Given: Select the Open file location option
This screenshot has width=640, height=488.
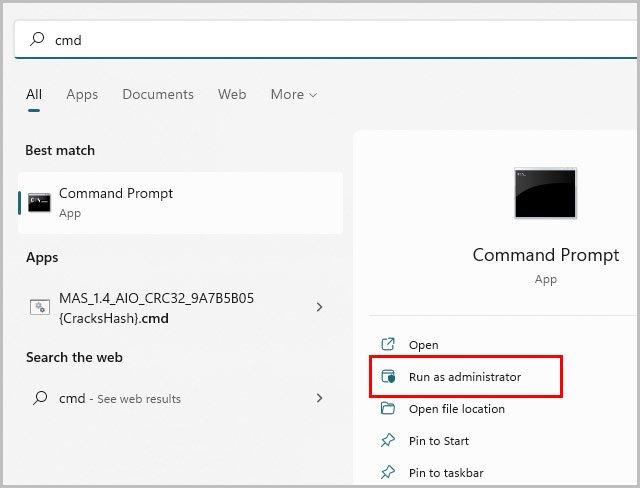Looking at the screenshot, I should click(x=457, y=409).
